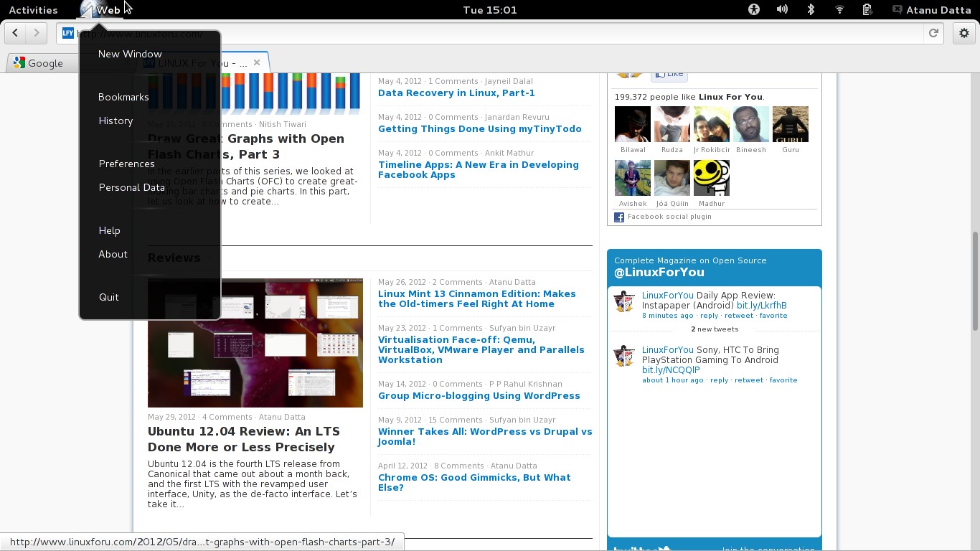Open the Data Recovery in Linux, Part-1 article
Image resolution: width=980 pixels, height=551 pixels.
click(x=456, y=93)
